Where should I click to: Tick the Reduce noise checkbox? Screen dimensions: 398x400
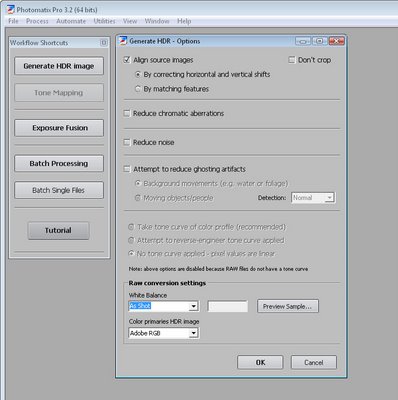[x=127, y=142]
